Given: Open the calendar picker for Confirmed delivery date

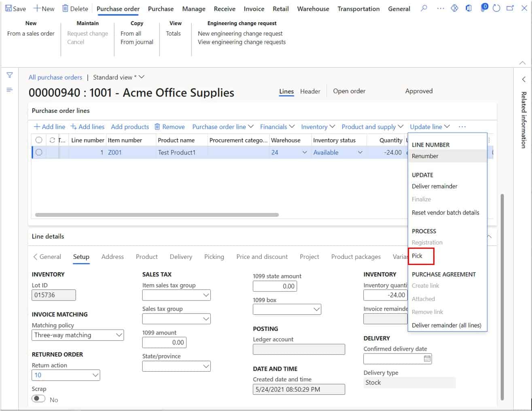Looking at the screenshot, I should click(427, 358).
